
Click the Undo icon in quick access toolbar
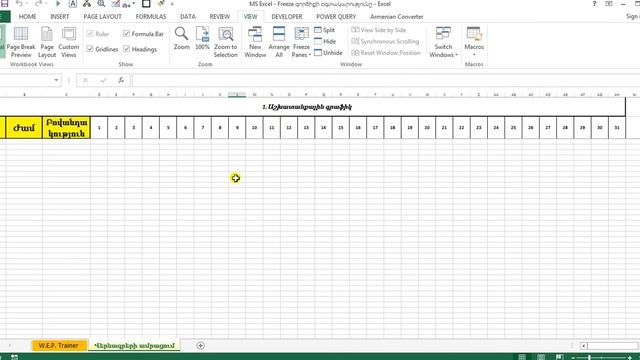(19, 4)
